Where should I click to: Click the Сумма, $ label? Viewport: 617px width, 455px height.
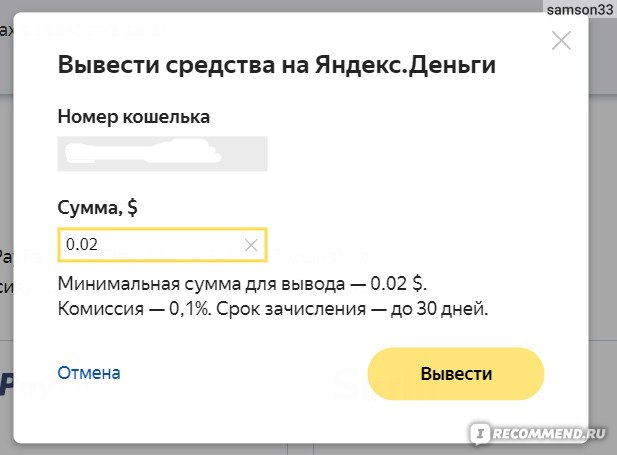(x=98, y=207)
